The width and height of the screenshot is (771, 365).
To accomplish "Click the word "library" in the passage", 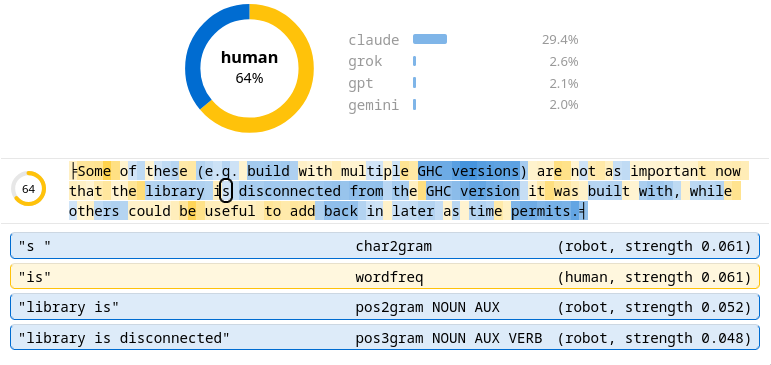I will click(x=174, y=191).
